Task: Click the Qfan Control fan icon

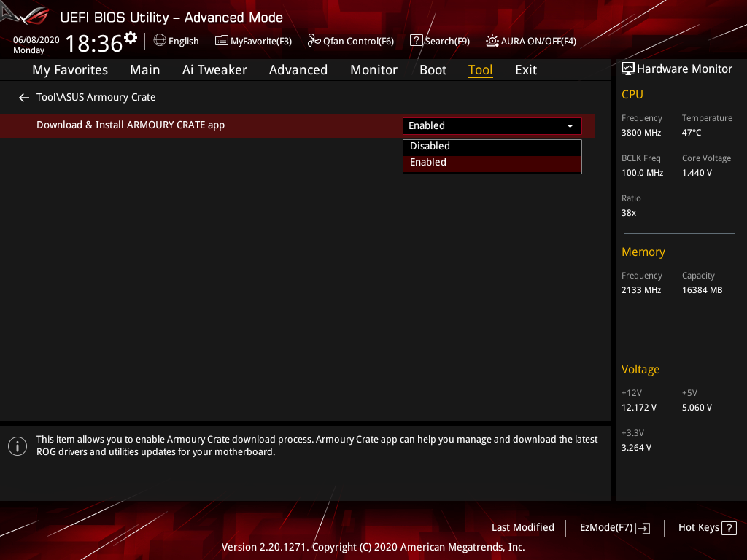Action: (314, 41)
